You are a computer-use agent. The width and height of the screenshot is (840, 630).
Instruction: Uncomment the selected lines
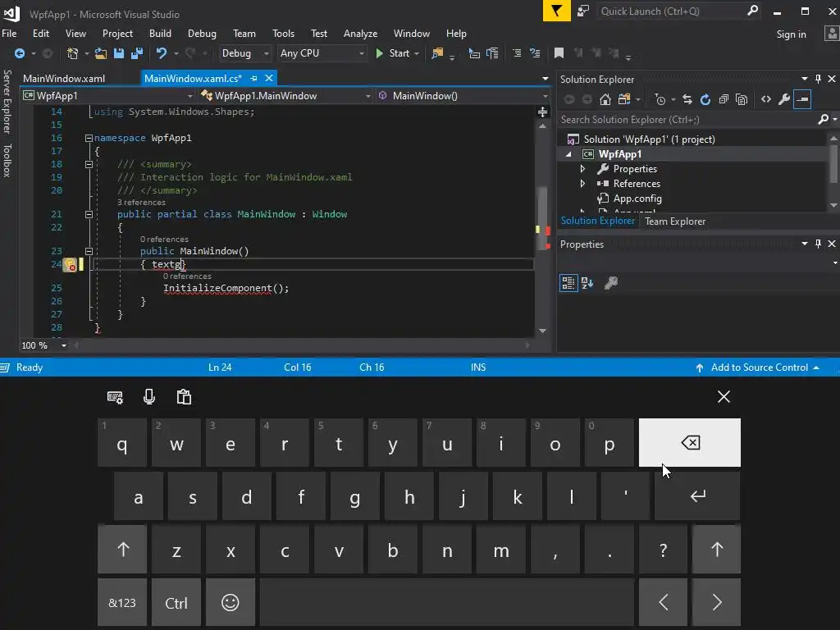535,53
